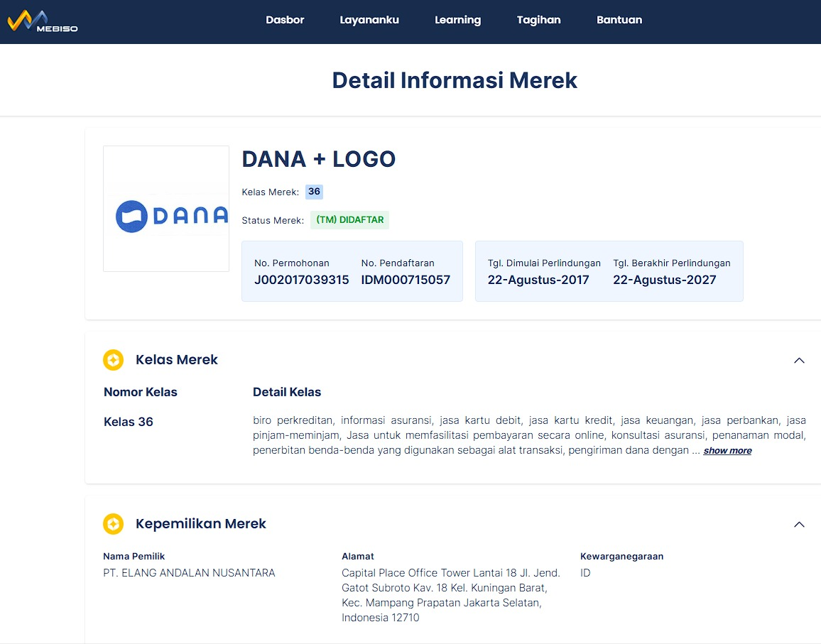Open the Dasbor menu
Viewport: 821px width, 644px height.
pyautogui.click(x=285, y=20)
